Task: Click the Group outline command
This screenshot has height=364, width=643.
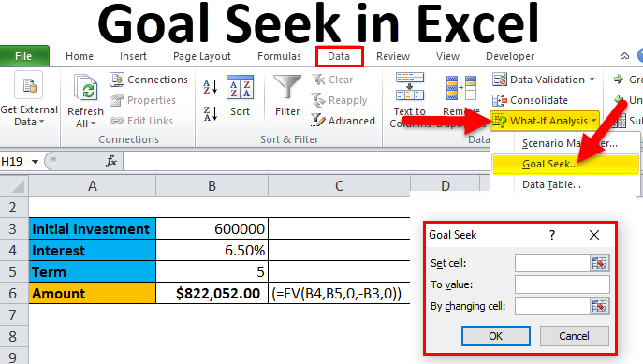Action: tap(627, 80)
